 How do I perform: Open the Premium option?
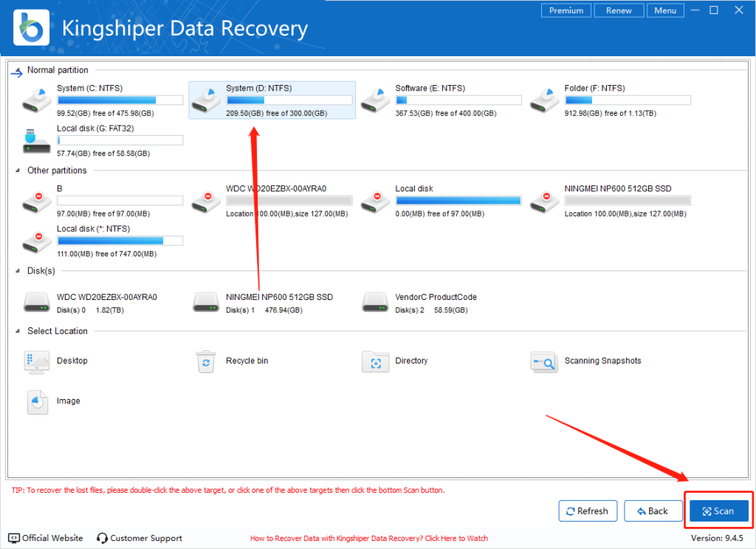point(566,10)
